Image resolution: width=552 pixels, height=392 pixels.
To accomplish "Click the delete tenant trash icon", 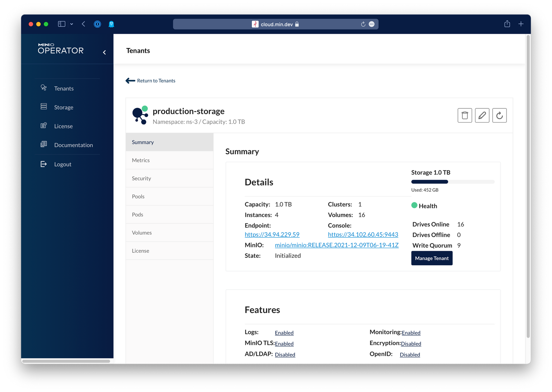I will (465, 115).
